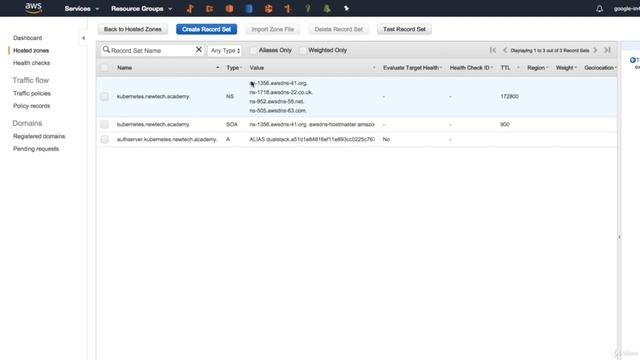Viewport: 640px width, 360px height.
Task: Sort by Value column header
Action: (x=257, y=68)
